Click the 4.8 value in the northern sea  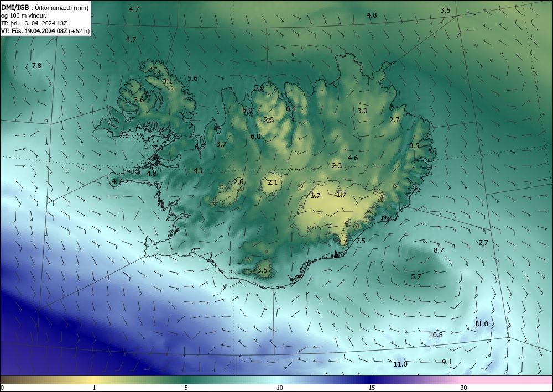pos(372,15)
